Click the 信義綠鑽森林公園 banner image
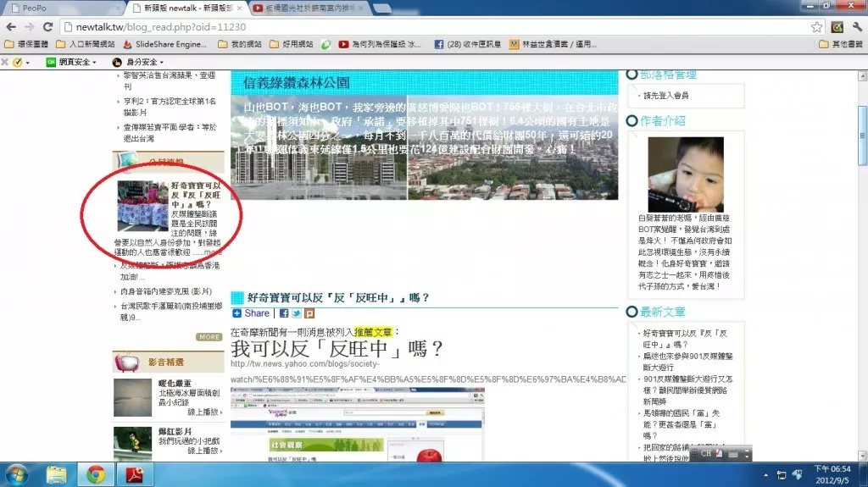 tap(424, 135)
